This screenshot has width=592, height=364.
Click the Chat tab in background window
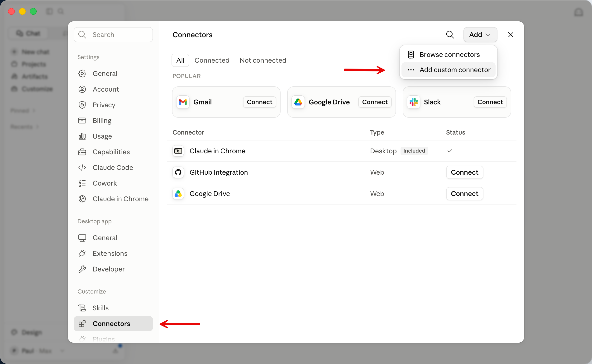click(x=28, y=33)
